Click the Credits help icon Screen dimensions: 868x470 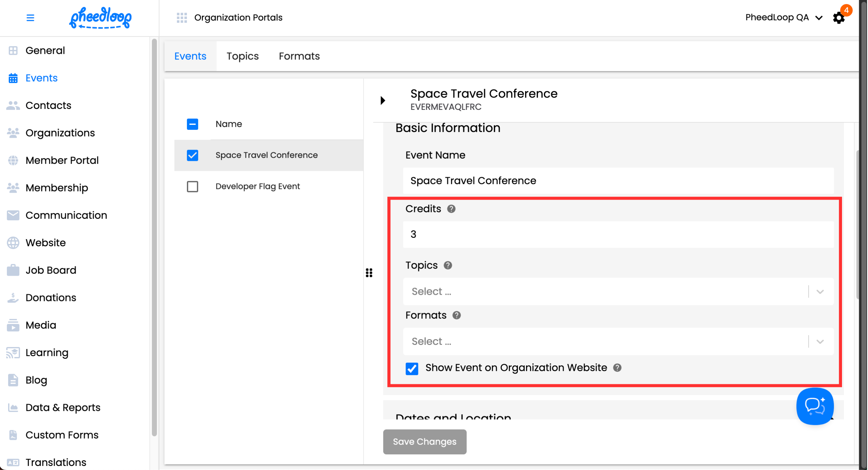451,209
